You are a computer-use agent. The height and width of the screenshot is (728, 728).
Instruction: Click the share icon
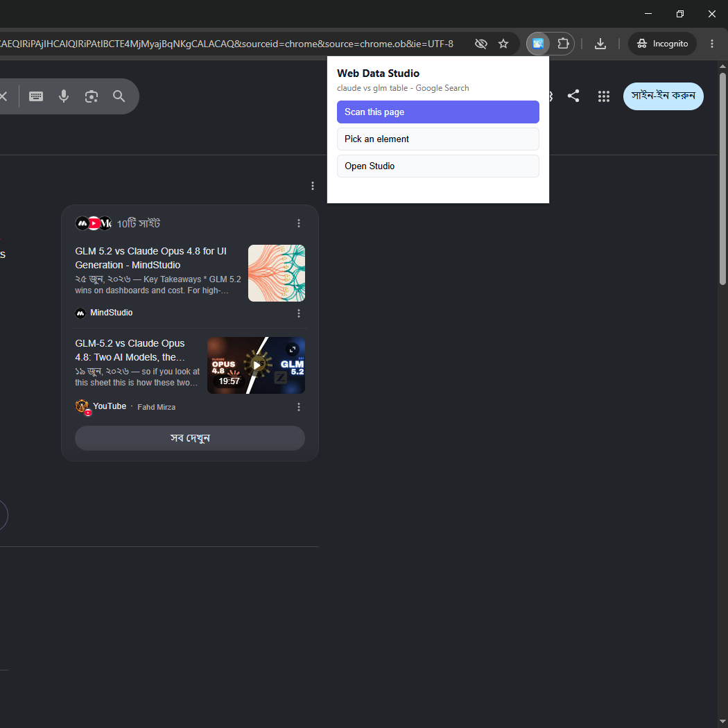click(x=573, y=96)
